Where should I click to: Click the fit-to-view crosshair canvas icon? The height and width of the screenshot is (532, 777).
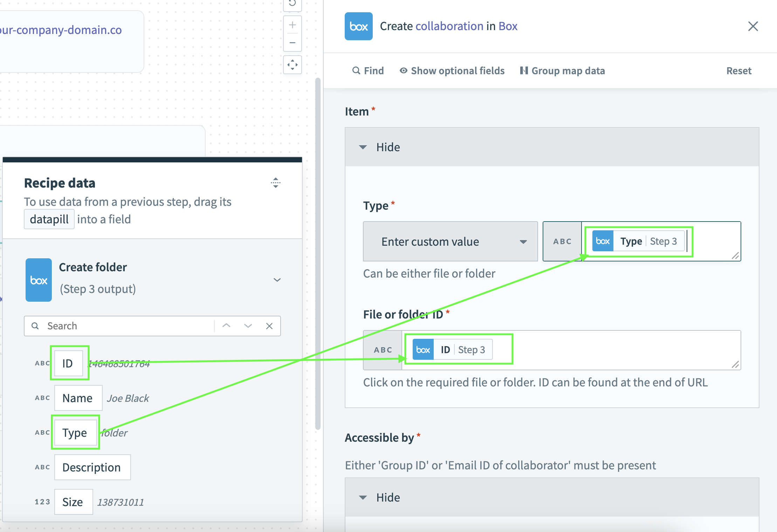point(293,65)
